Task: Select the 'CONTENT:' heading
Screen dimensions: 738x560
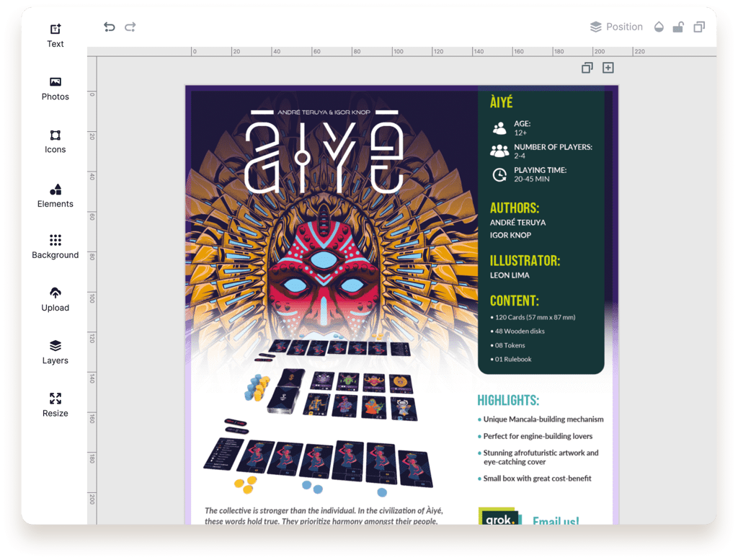Action: (x=515, y=301)
